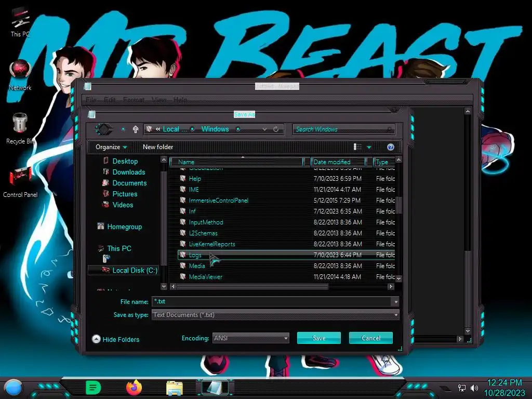The height and width of the screenshot is (399, 532).
Task: Click the Search Windows field
Action: tap(343, 129)
